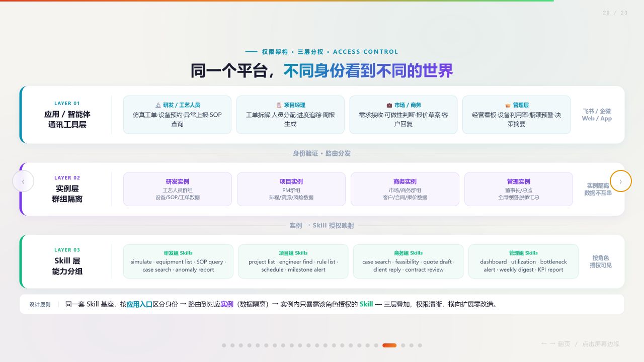Screen dimensions: 644x362
Task: Click the 客户/合同/报价数据 line
Action: [x=405, y=198]
